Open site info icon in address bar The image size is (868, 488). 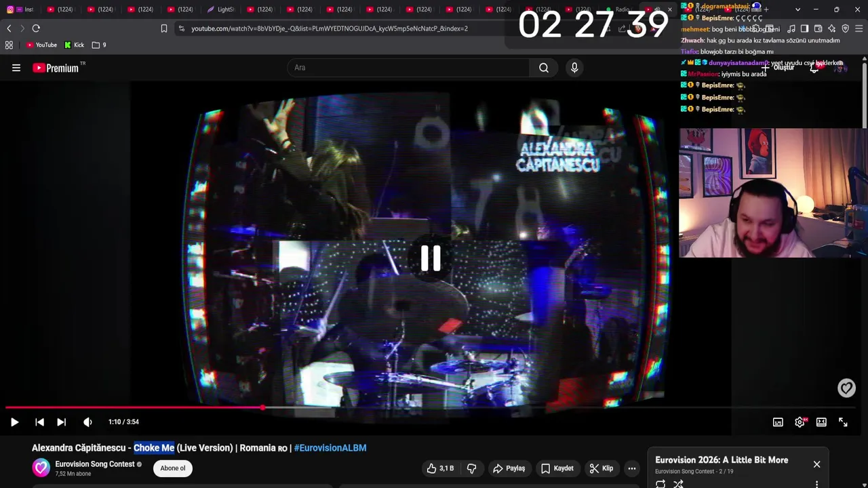[181, 28]
